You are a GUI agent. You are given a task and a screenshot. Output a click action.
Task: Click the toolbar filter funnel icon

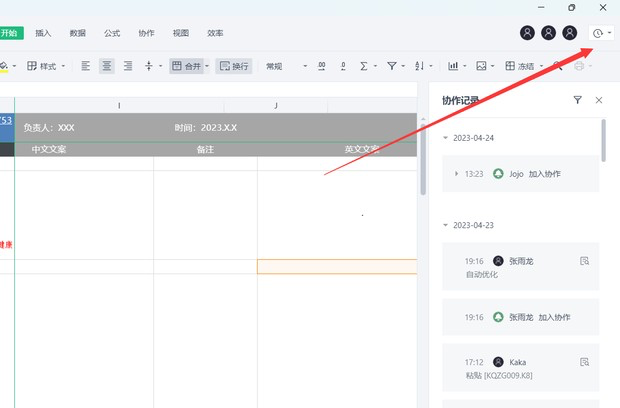tap(392, 66)
